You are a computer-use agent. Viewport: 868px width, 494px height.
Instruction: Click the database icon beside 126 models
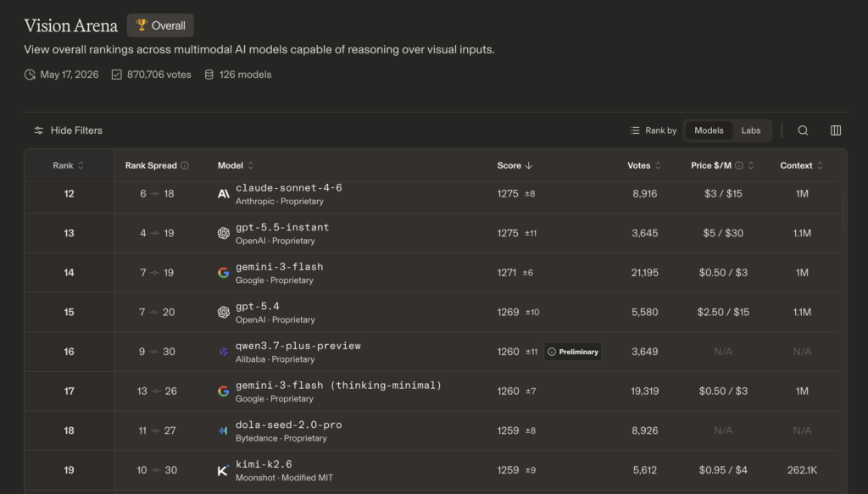pyautogui.click(x=209, y=75)
